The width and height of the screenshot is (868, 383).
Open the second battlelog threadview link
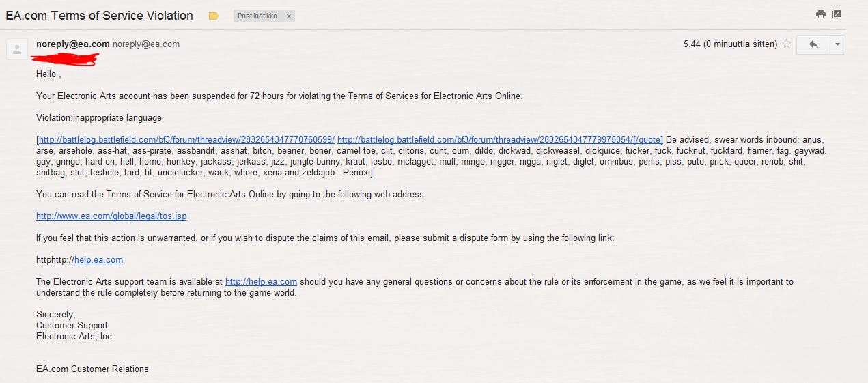click(499, 140)
